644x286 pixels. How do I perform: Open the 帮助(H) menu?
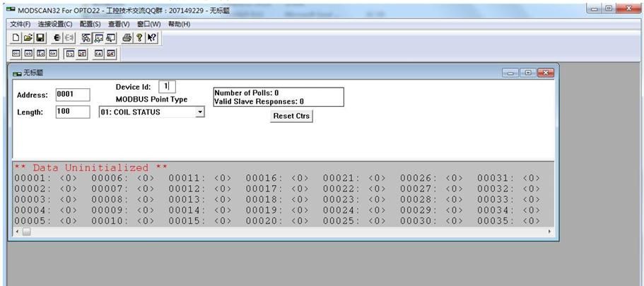180,24
